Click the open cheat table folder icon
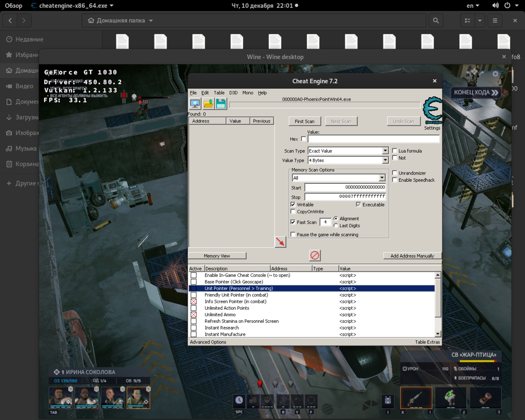 pos(208,104)
